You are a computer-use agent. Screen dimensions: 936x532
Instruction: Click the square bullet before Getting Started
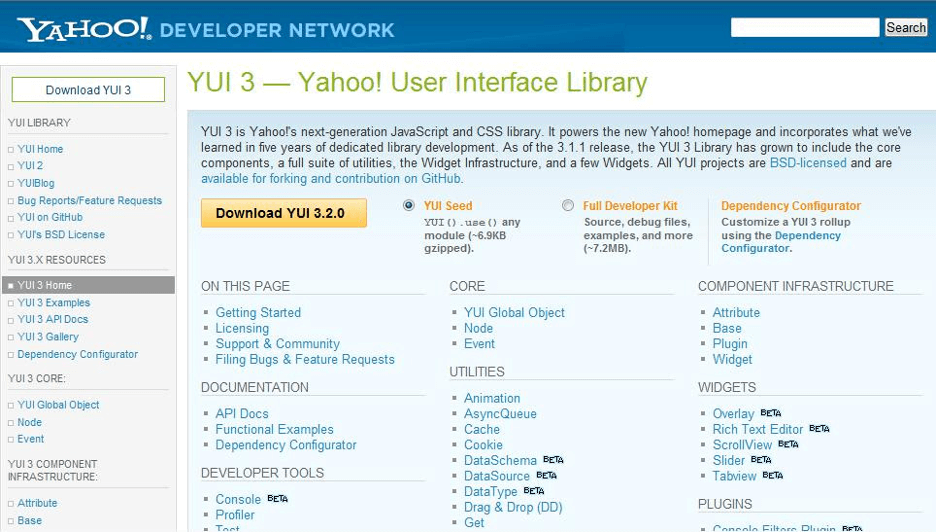[x=206, y=312]
